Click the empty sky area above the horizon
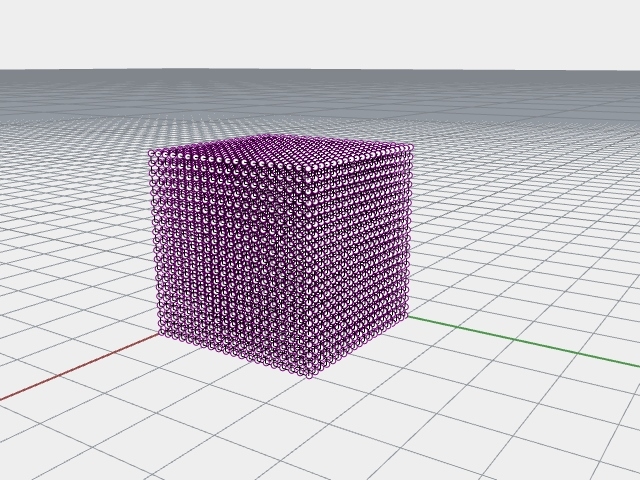Screen dimensions: 640x480 (320, 35)
